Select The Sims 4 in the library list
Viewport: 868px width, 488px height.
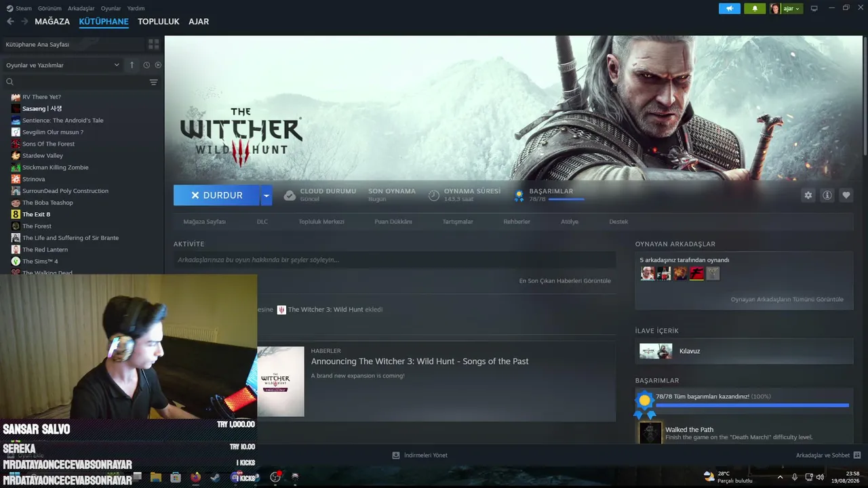[40, 262]
